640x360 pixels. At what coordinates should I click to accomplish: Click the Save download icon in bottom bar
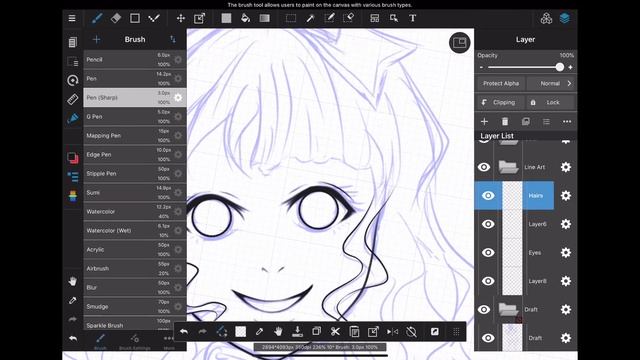tap(298, 331)
